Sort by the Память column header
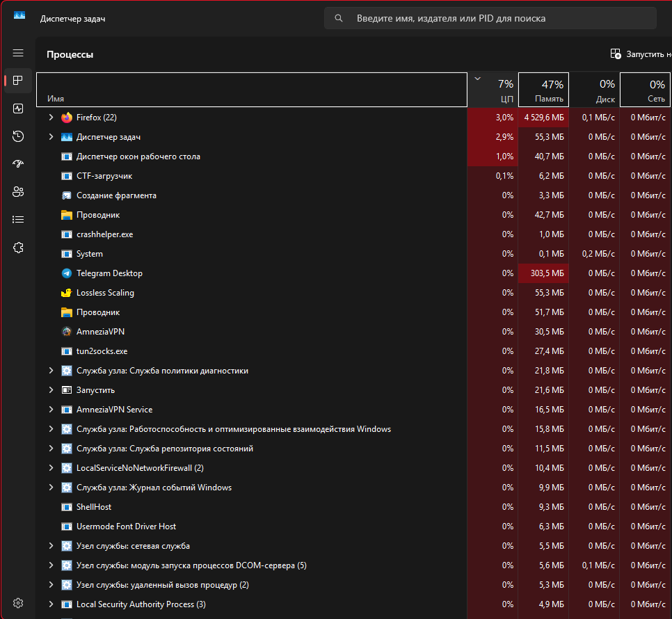Viewport: 672px width, 619px height. (543, 90)
